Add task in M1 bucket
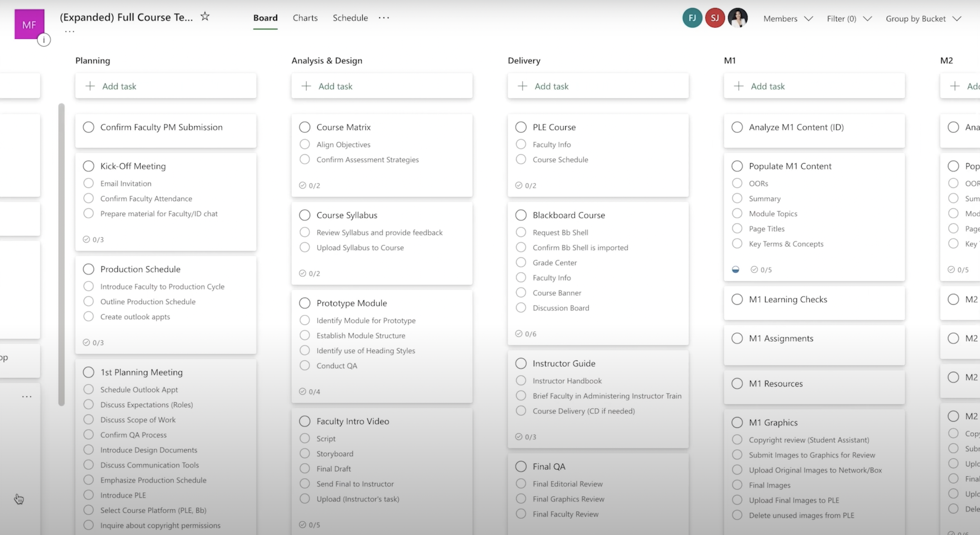The width and height of the screenshot is (980, 535). tap(814, 86)
